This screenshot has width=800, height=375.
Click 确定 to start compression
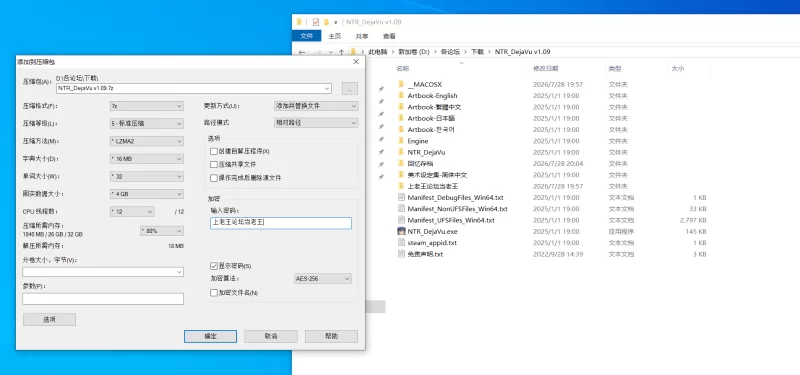click(x=210, y=336)
